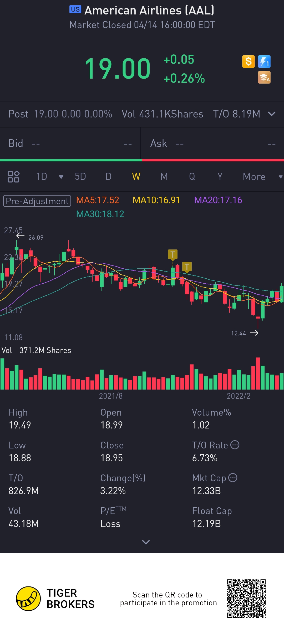This screenshot has width=284, height=644.
Task: Tap the blue lightning bolt icon
Action: point(264,62)
